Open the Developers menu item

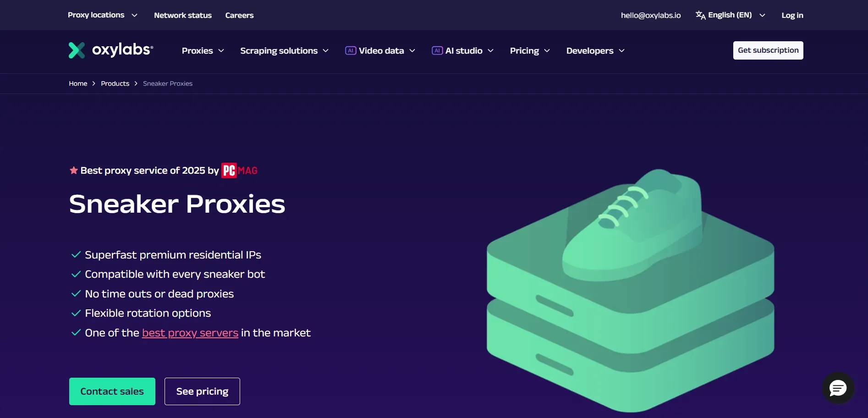tap(590, 50)
